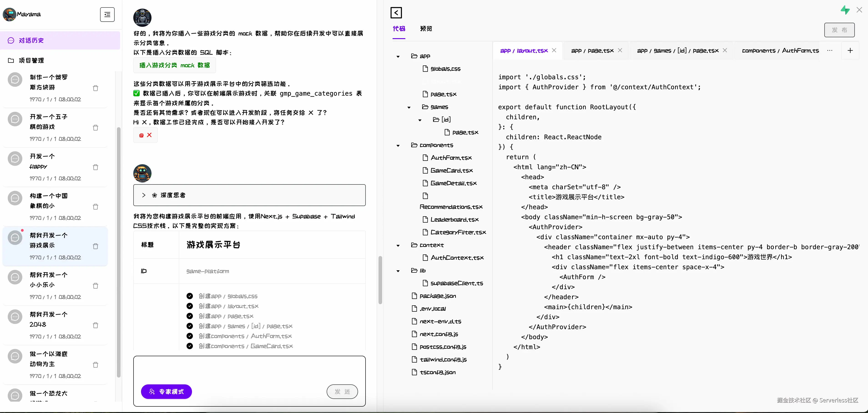Click the back arrow icon in code panel
The height and width of the screenshot is (413, 868).
(x=396, y=13)
